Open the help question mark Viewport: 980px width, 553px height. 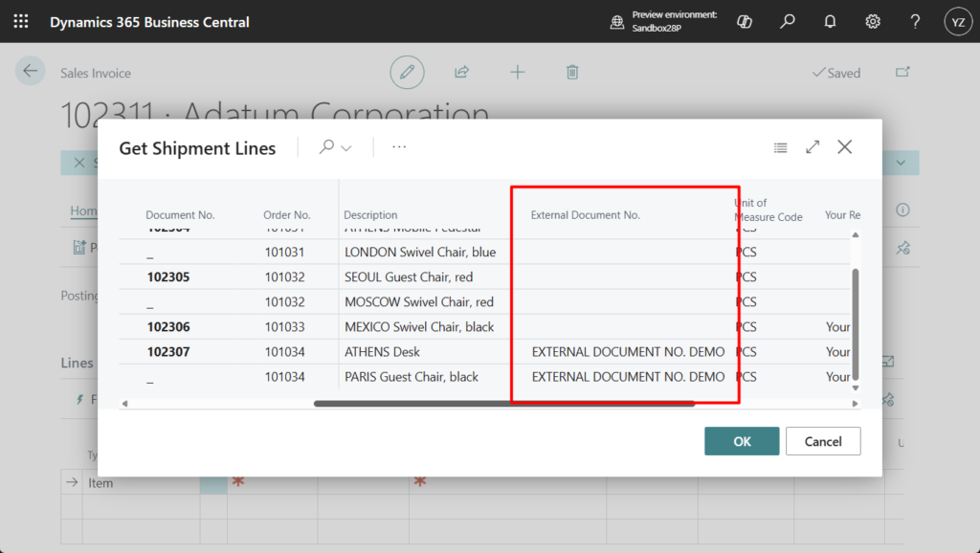click(x=915, y=21)
